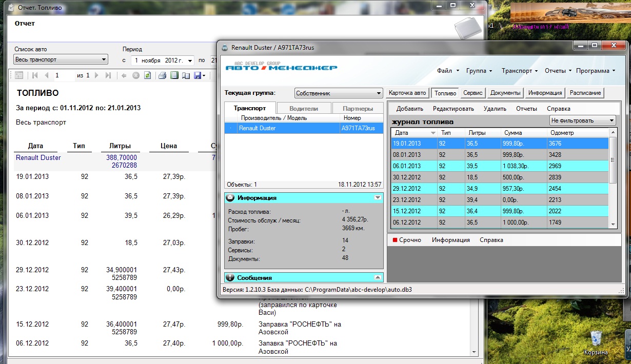Collapse the Информация panel

pos(378,197)
